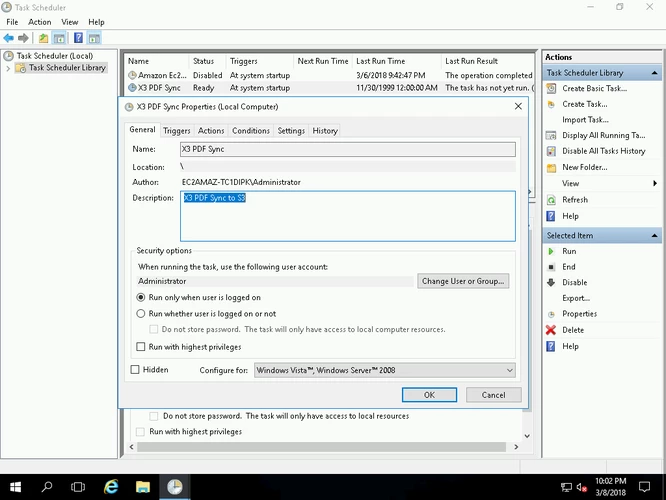Image resolution: width=666 pixels, height=500 pixels.
Task: Switch to the Triggers tab
Action: [177, 131]
